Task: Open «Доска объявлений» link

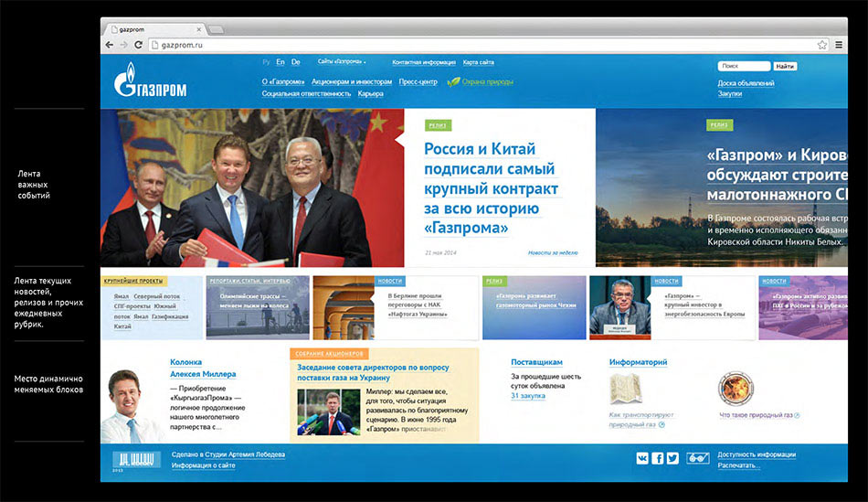Action: click(x=746, y=83)
